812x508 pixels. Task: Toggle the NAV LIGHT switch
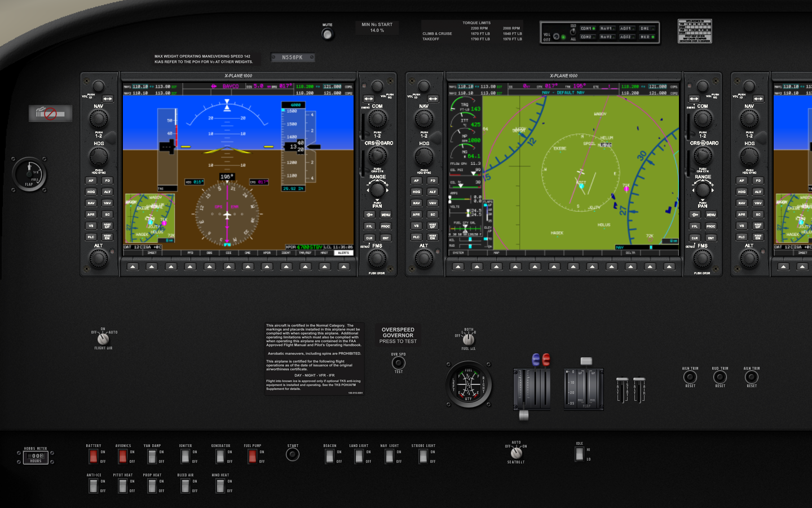pyautogui.click(x=389, y=456)
